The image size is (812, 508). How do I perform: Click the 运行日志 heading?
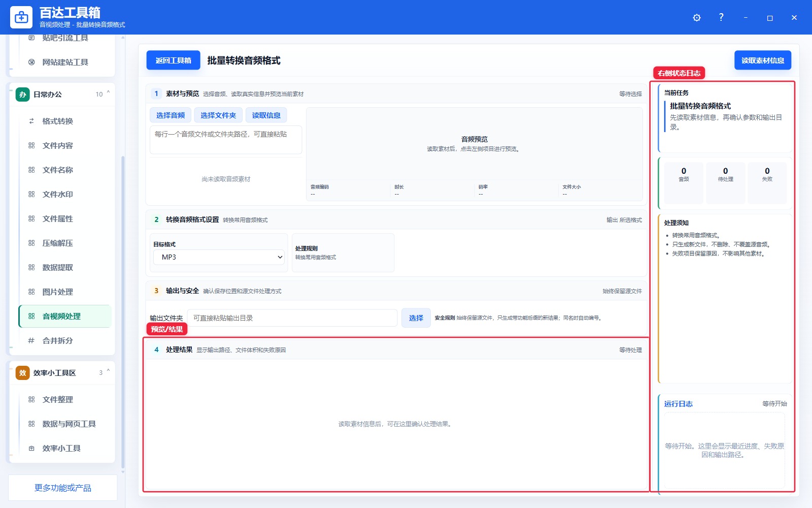point(679,404)
